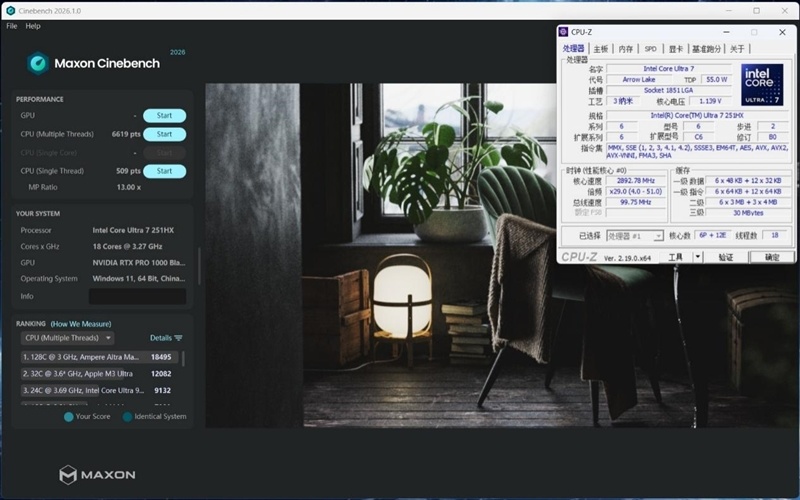Click the 509 pts single-thread score

point(128,171)
